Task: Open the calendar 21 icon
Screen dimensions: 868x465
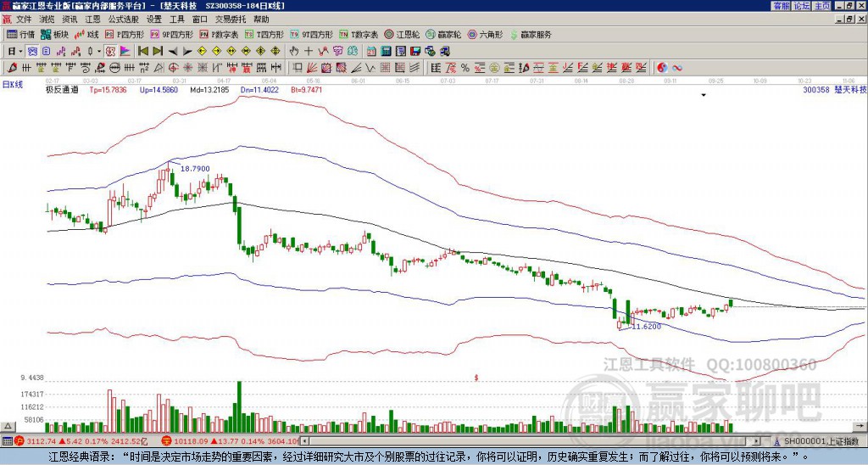Action: 371,52
